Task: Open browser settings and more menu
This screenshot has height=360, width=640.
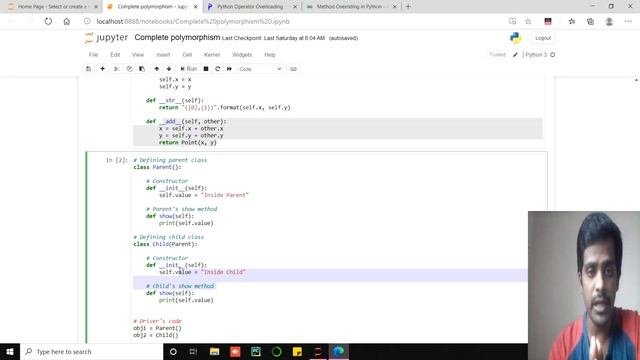Action: coord(628,21)
